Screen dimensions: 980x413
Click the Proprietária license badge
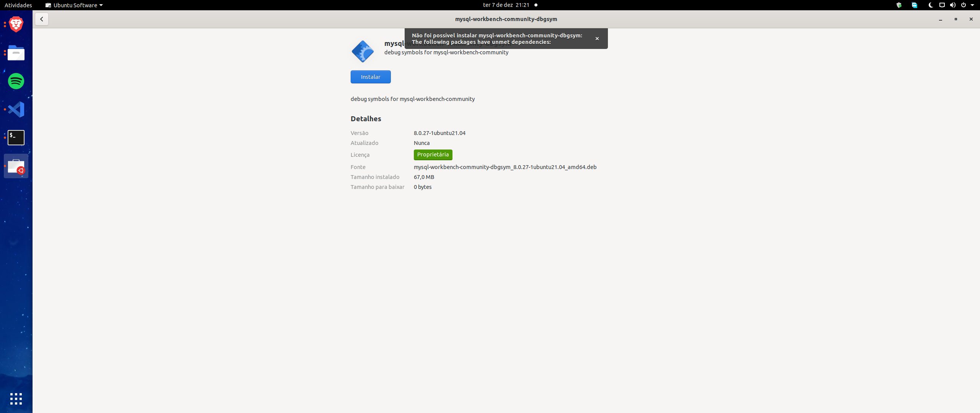coord(433,154)
